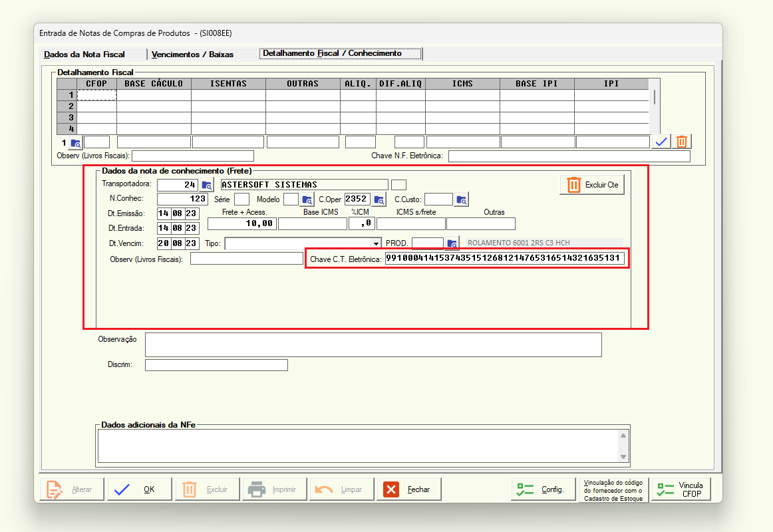Click the Alterar button

(72, 489)
